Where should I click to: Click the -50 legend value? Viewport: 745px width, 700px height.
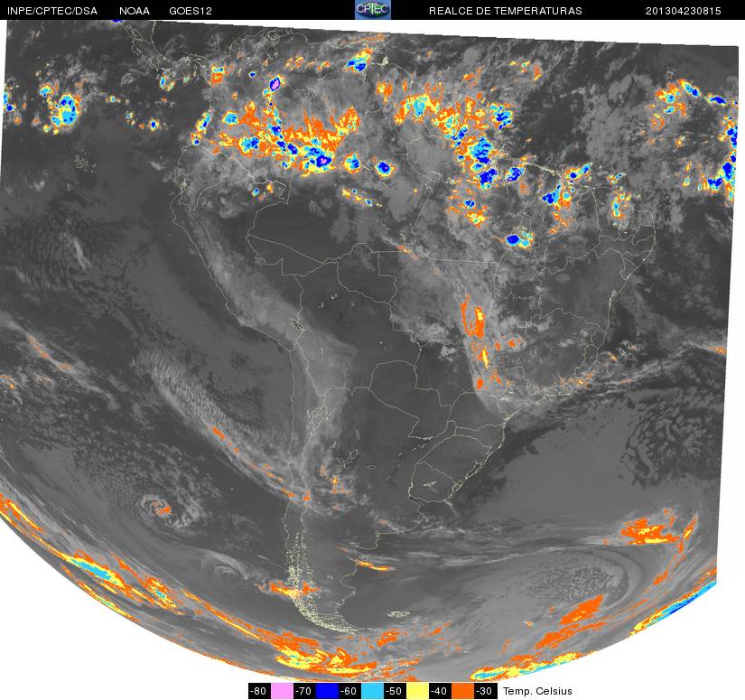point(395,691)
